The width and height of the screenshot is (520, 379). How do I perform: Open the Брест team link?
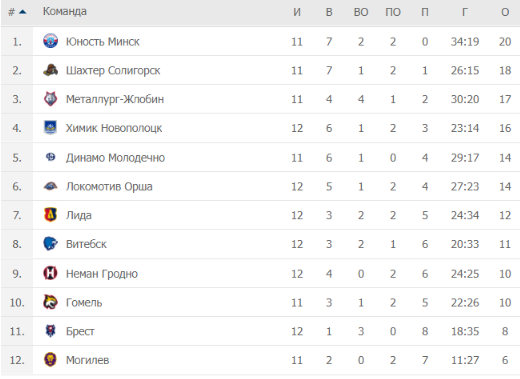tap(80, 331)
